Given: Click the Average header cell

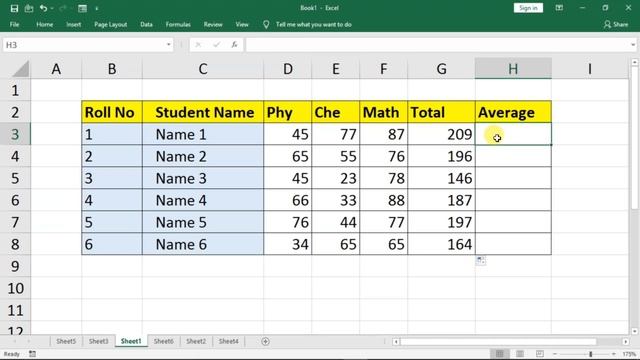Looking at the screenshot, I should click(x=513, y=112).
